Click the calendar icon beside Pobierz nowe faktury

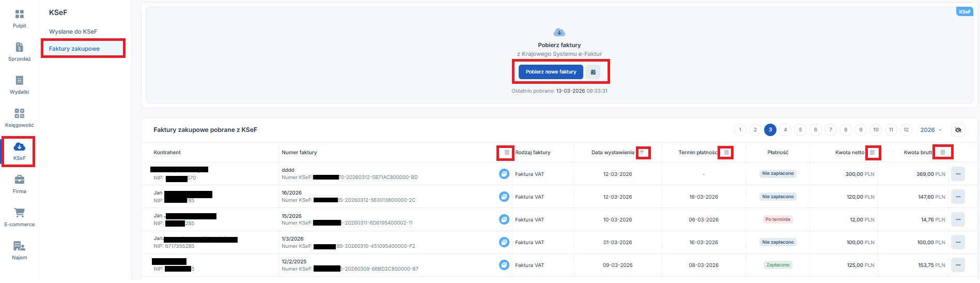593,72
